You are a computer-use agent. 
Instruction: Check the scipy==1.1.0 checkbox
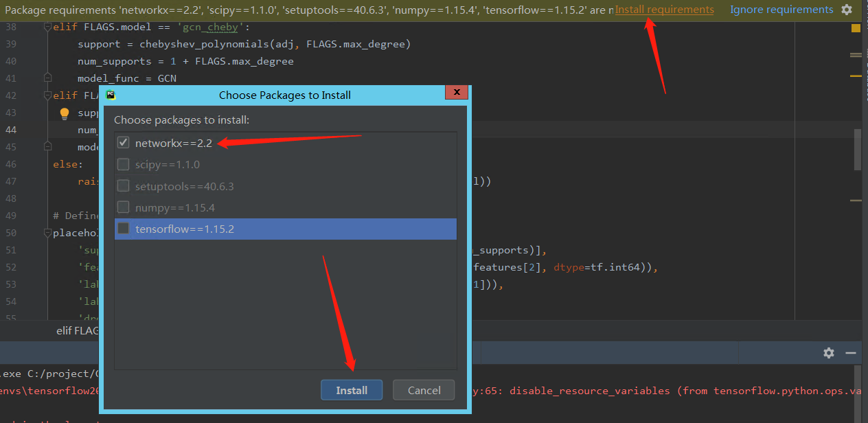click(124, 164)
